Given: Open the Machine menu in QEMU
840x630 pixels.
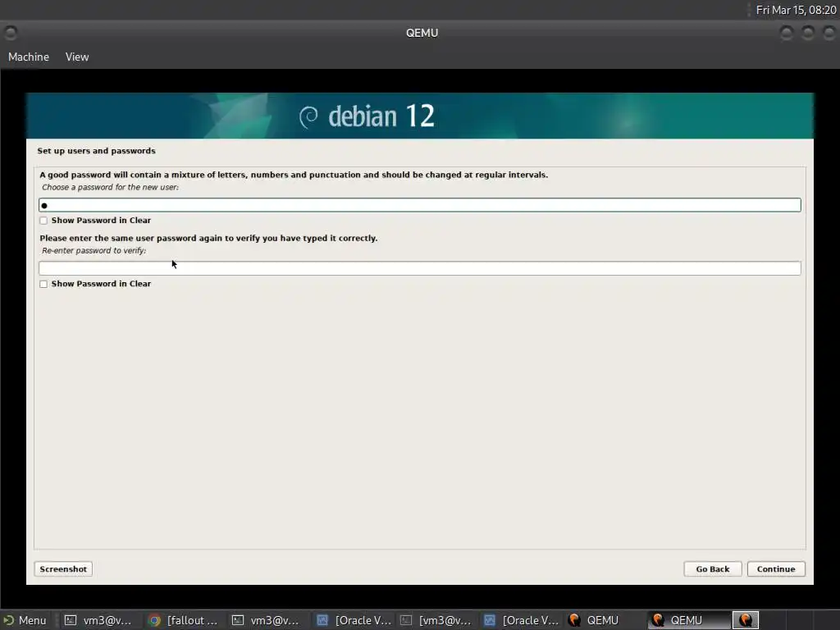Looking at the screenshot, I should tap(29, 57).
